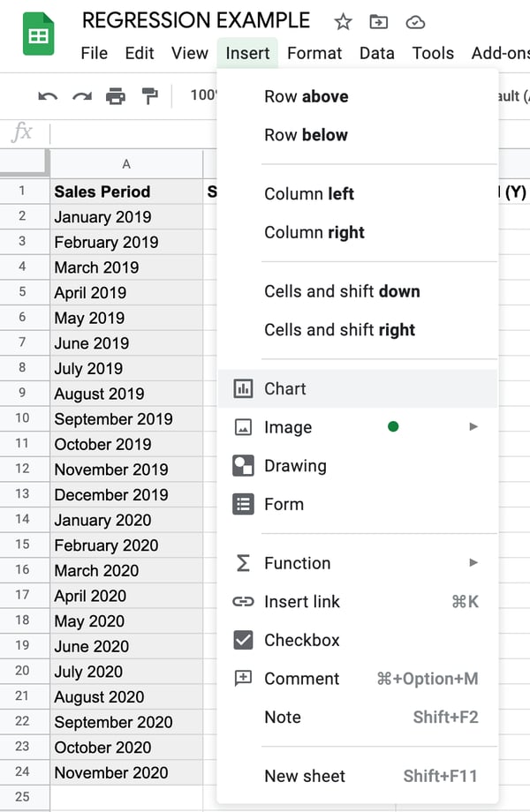Click the redo arrow in toolbar

pos(82,95)
